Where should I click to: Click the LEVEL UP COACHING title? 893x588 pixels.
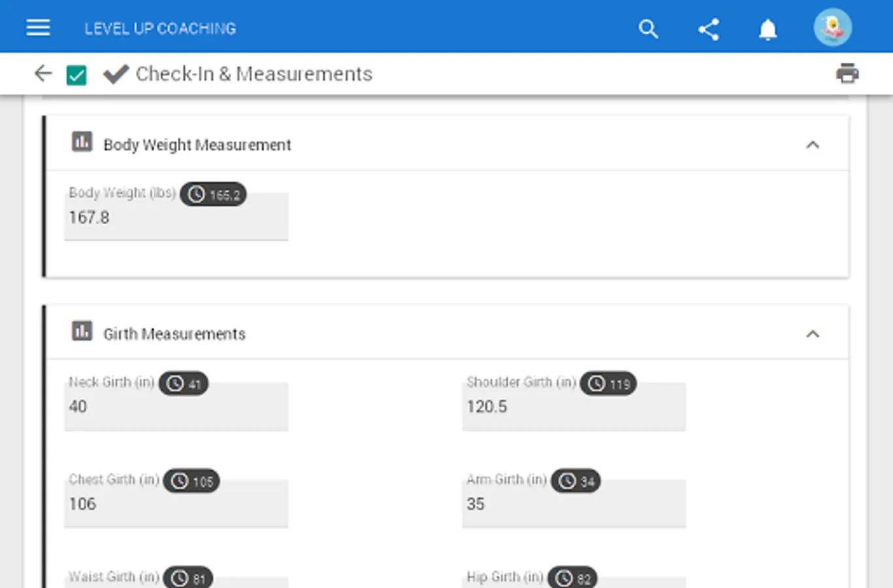coord(160,29)
